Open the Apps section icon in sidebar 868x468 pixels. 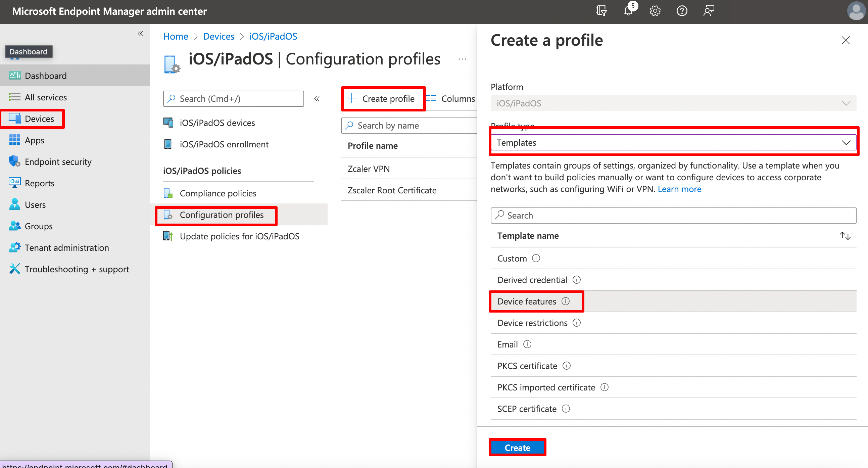pos(15,140)
